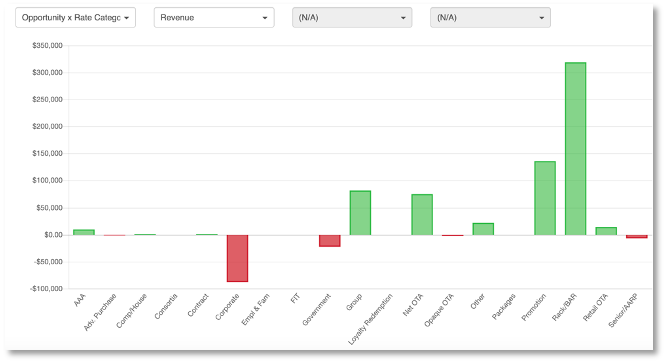The width and height of the screenshot is (666, 362).
Task: Click the green Group bar
Action: 360,213
